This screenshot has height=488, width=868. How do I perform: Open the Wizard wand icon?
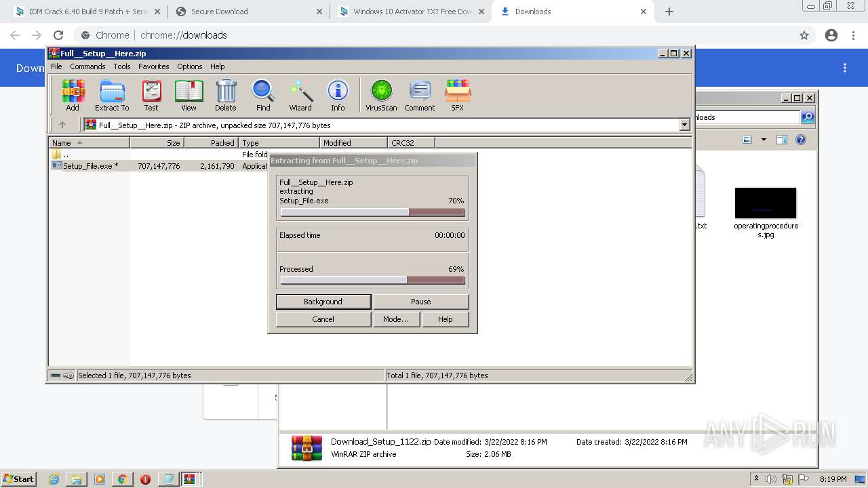click(300, 95)
